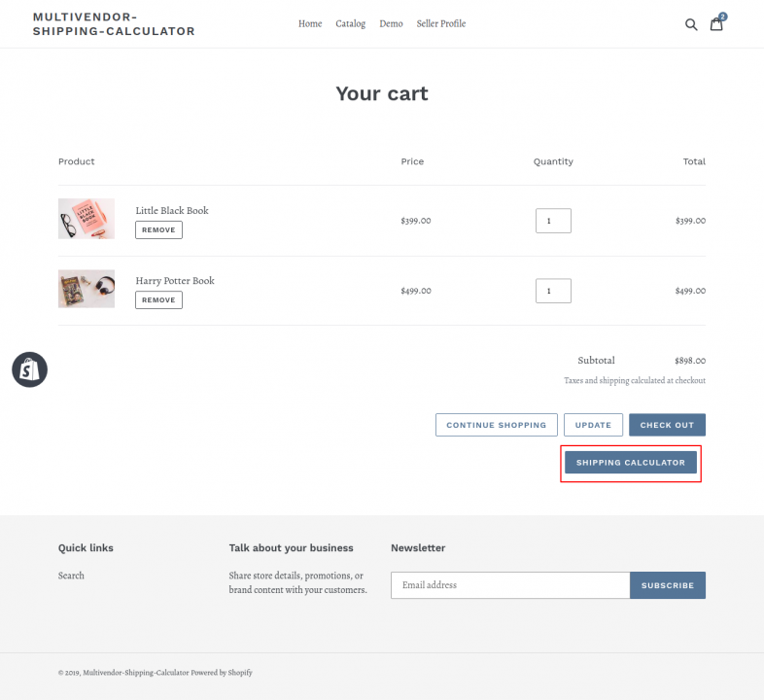
Task: Open the search icon in header
Action: pos(691,24)
